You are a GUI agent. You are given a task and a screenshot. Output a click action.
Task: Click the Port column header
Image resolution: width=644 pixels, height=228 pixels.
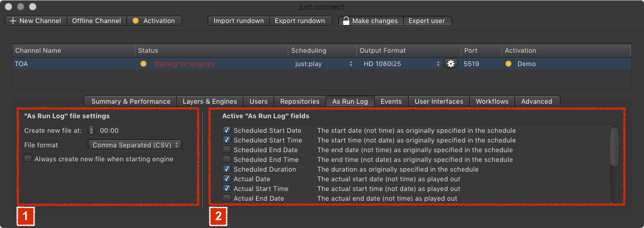[481, 50]
